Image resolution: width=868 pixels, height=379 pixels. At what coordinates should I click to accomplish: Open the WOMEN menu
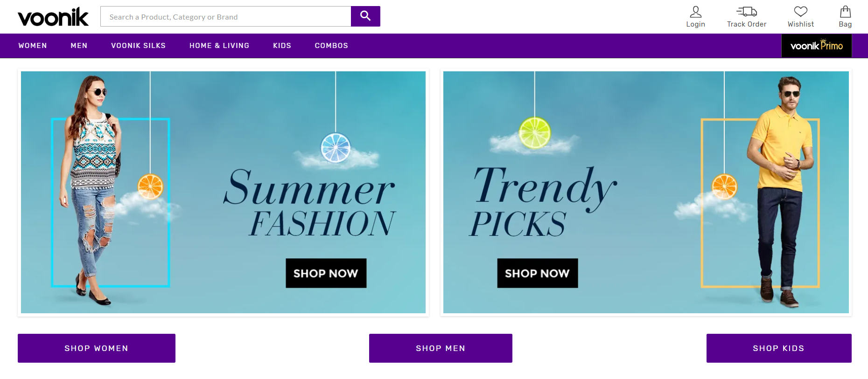click(32, 46)
